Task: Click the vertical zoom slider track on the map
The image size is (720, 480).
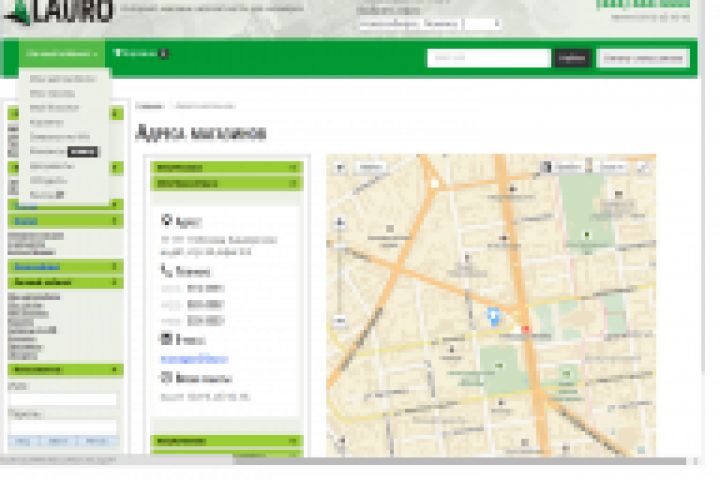Action: (340, 272)
